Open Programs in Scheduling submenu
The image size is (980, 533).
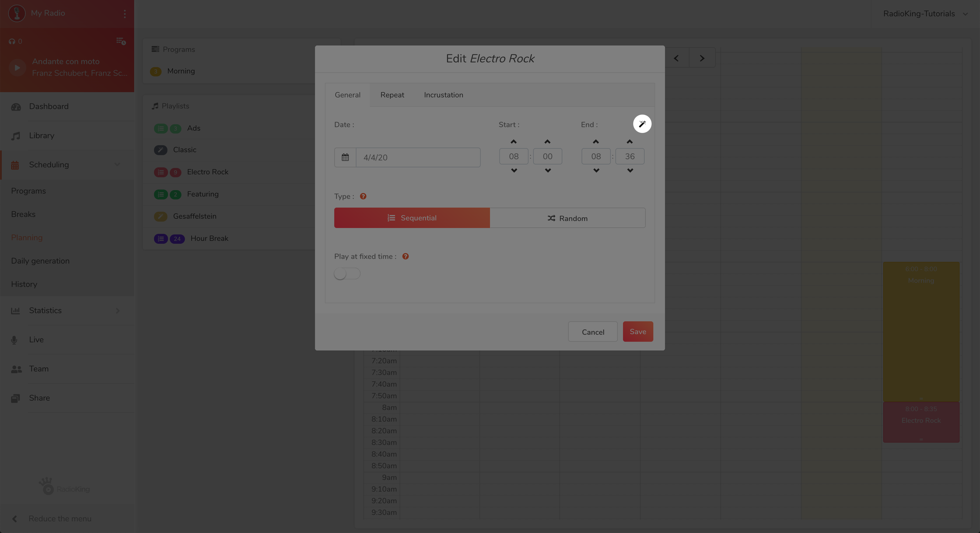[29, 191]
